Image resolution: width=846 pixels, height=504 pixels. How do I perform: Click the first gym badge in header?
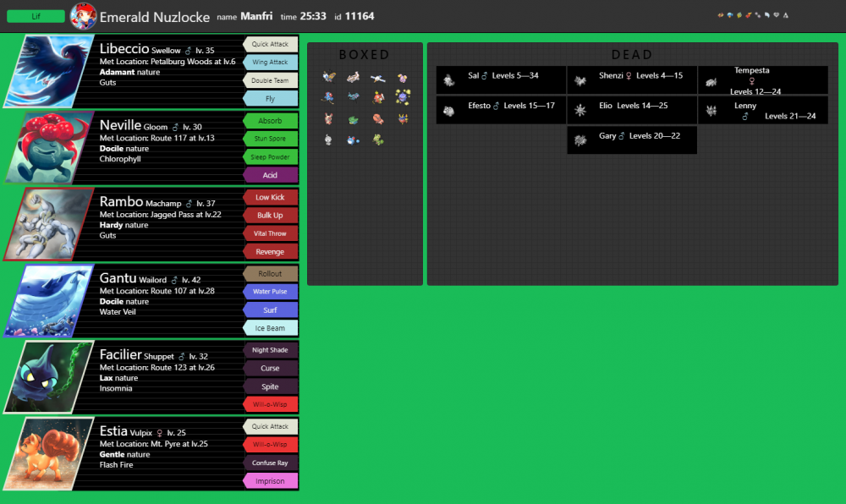tap(720, 15)
